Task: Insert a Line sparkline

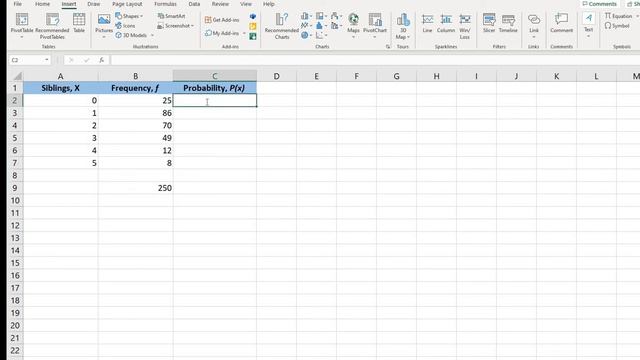Action: point(427,23)
